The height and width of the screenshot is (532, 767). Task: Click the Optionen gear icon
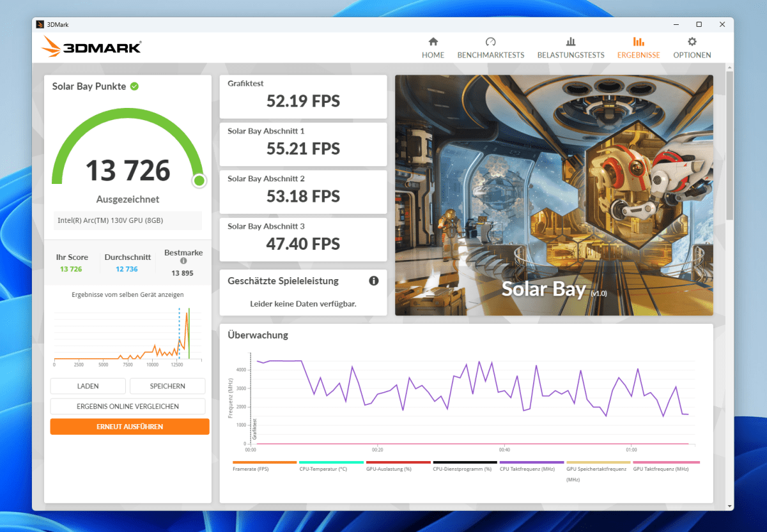click(x=692, y=42)
